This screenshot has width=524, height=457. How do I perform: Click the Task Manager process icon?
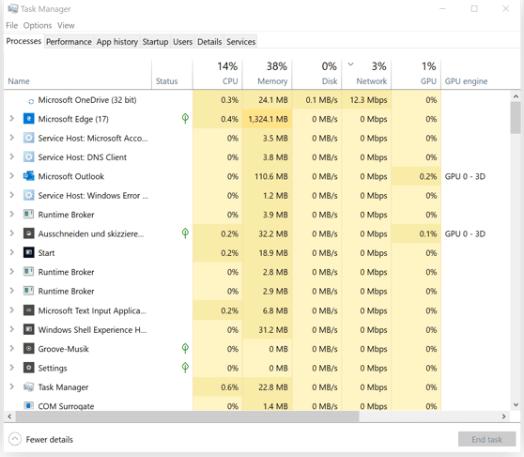click(28, 387)
